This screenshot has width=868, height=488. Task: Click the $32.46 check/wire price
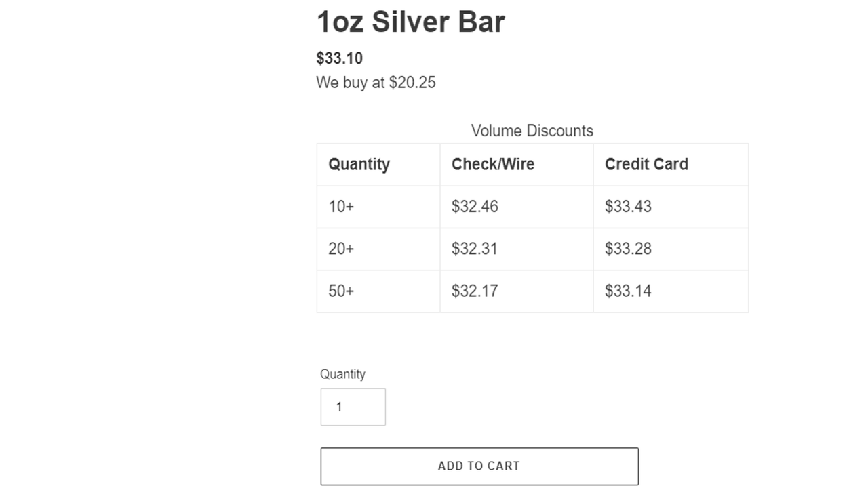pos(475,207)
